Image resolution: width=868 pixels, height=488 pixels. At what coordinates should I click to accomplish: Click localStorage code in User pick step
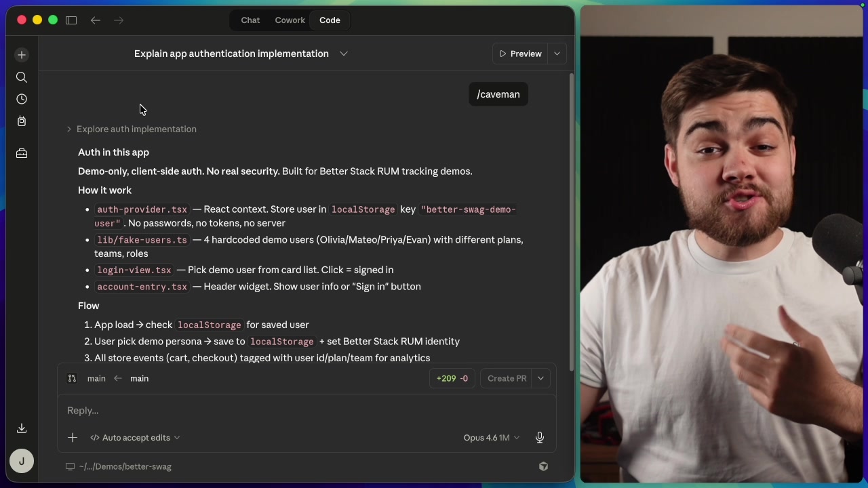click(x=282, y=342)
